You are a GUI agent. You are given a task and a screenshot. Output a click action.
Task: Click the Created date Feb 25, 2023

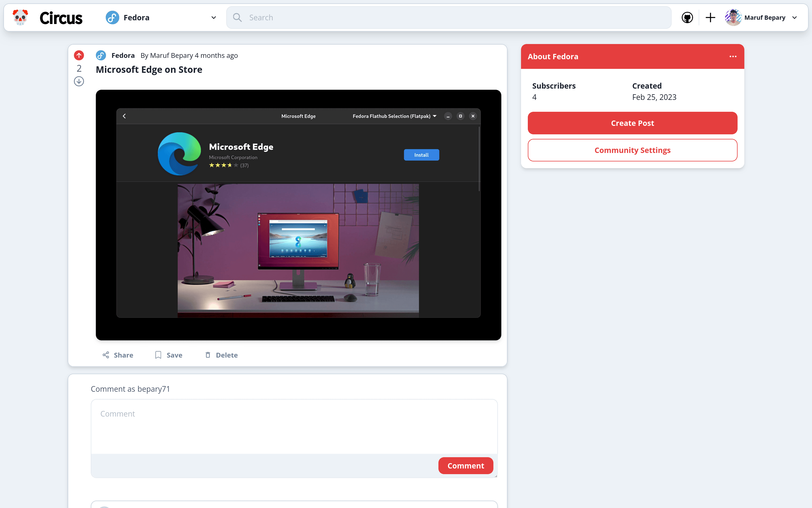[654, 97]
